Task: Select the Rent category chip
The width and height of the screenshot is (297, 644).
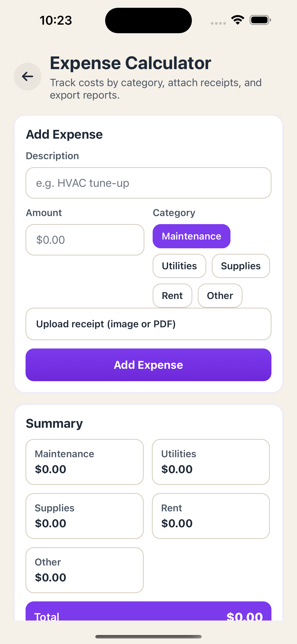Action: (172, 295)
